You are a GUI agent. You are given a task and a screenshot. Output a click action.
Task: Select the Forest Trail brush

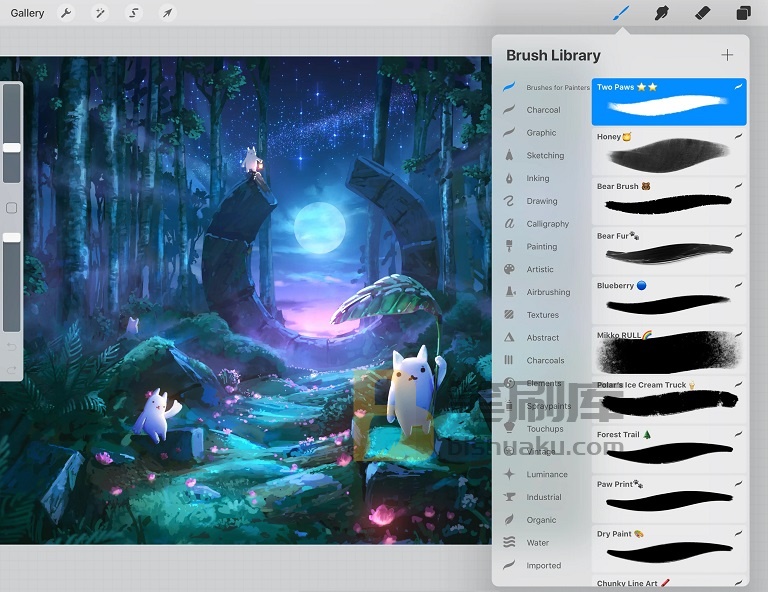click(669, 450)
